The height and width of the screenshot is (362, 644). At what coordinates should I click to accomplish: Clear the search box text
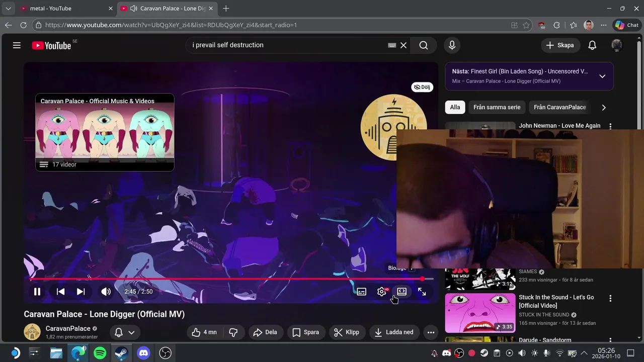click(404, 45)
